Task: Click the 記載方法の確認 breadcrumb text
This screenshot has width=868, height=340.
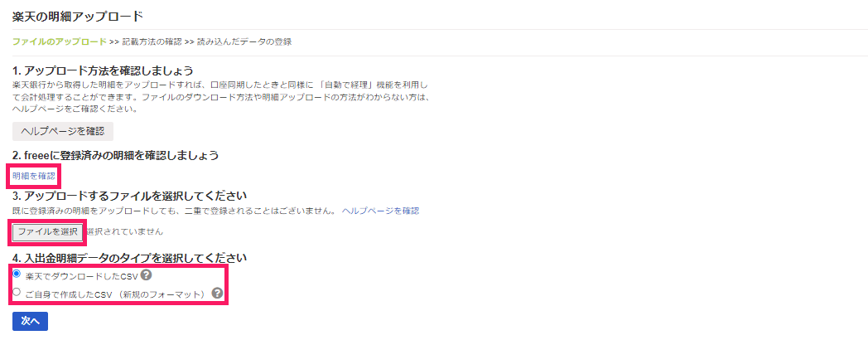Action: point(152,41)
